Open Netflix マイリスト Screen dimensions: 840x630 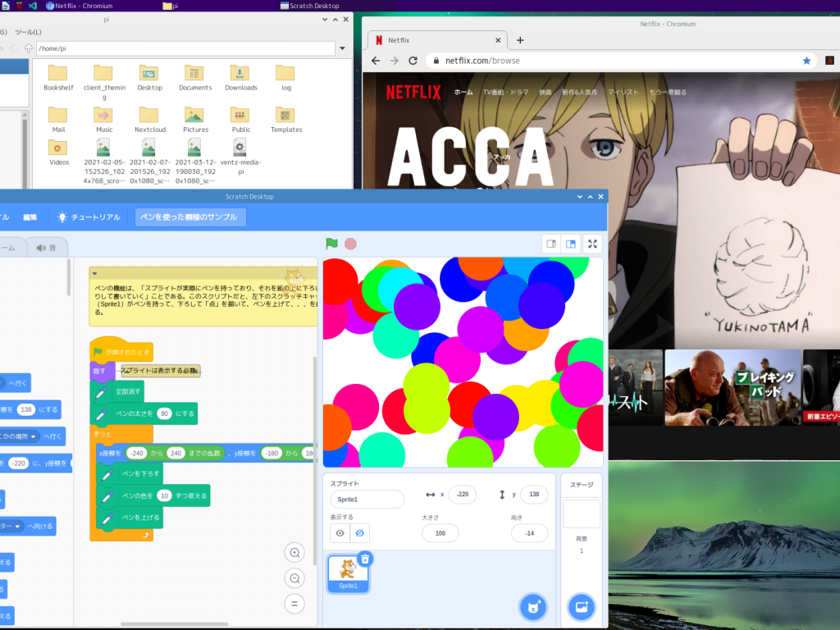(x=623, y=92)
